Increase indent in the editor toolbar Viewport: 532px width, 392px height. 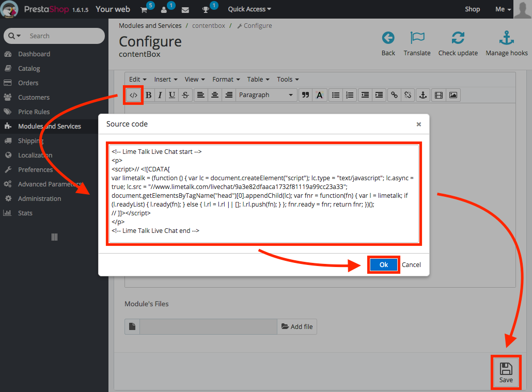379,95
